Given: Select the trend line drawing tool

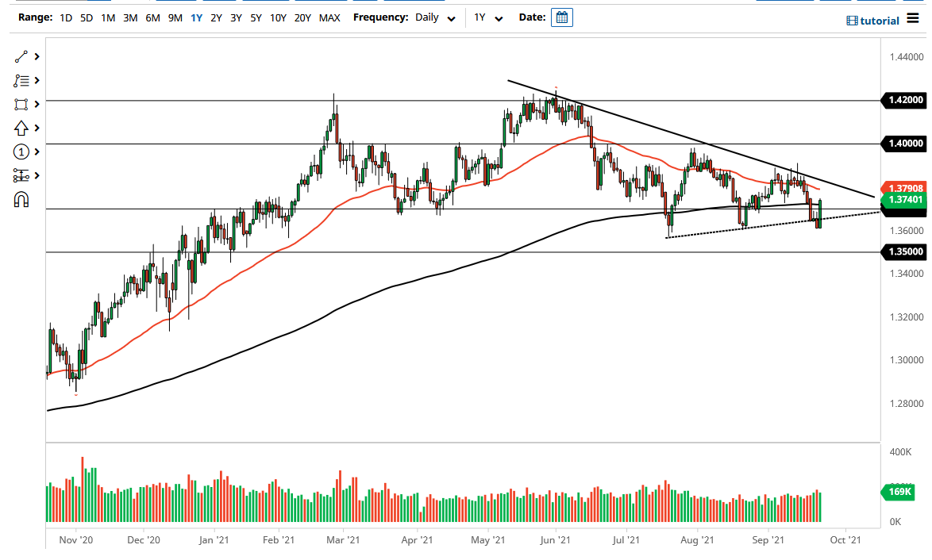Looking at the screenshot, I should pos(21,57).
